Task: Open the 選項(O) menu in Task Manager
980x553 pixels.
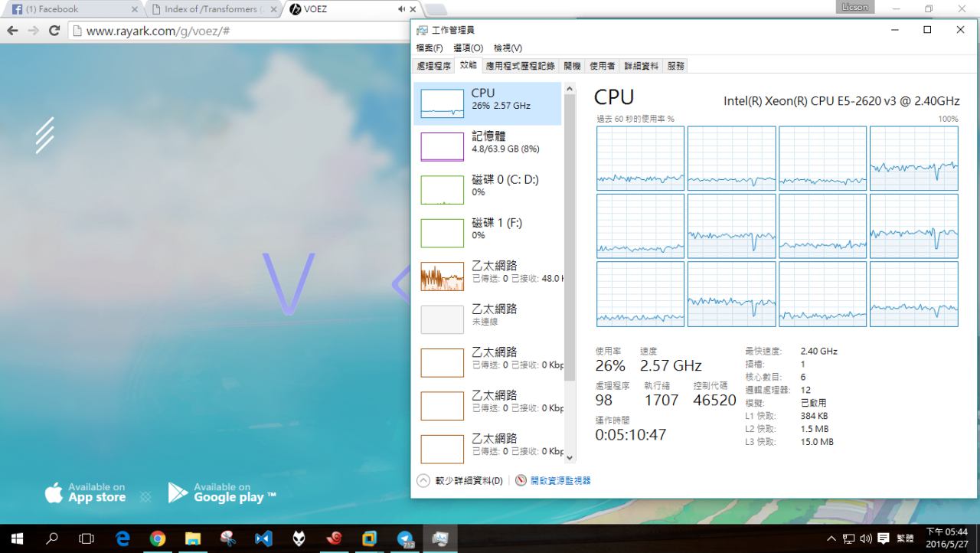Action: [469, 48]
